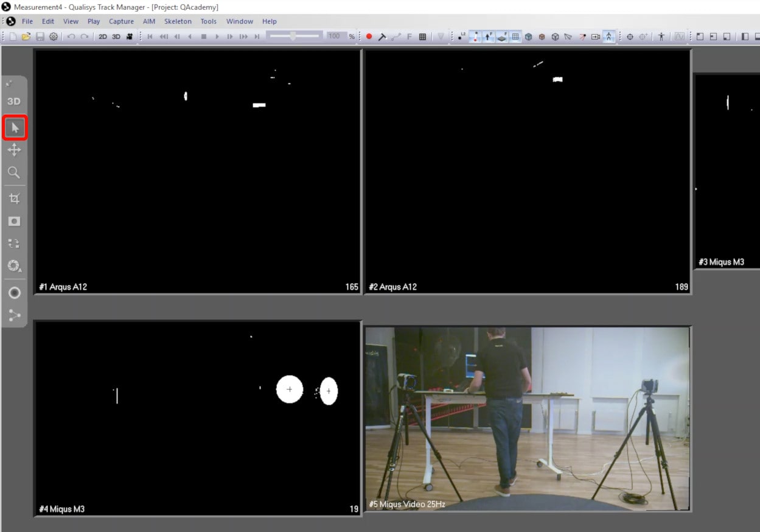The image size is (760, 532).
Task: Toggle the blue volume cube icon
Action: [x=528, y=37]
